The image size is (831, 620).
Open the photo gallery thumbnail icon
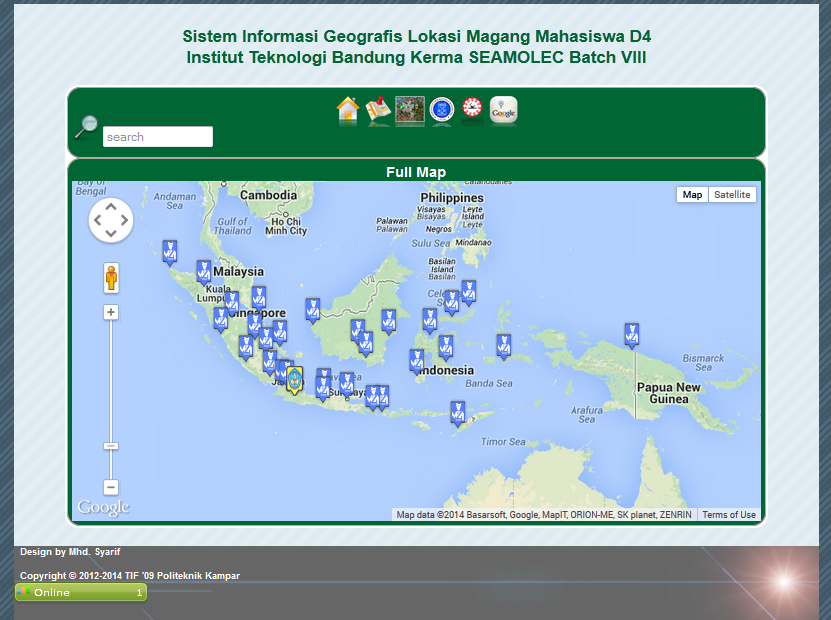point(410,110)
